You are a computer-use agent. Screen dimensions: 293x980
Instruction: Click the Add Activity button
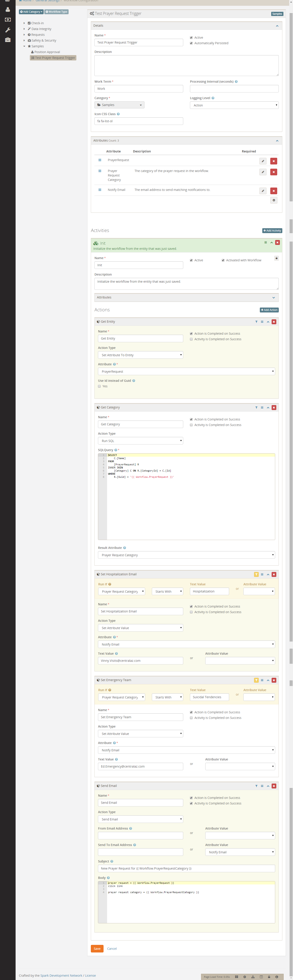(272, 230)
